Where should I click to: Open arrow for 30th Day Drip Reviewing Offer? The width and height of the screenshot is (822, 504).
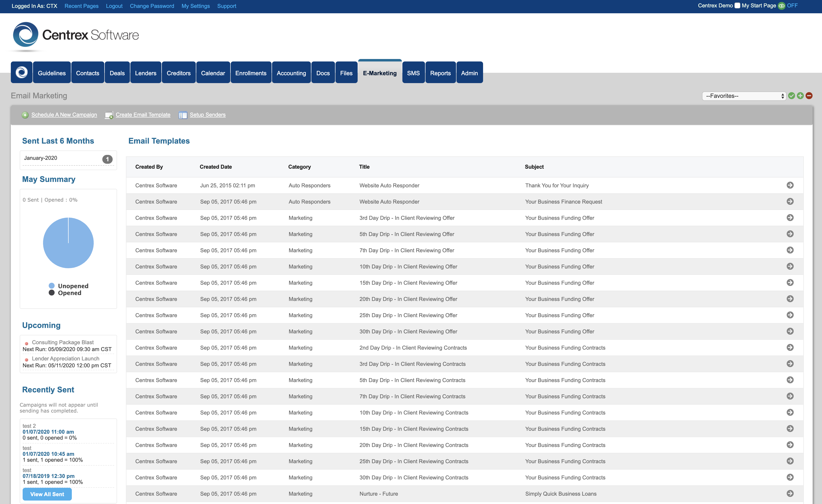790,332
